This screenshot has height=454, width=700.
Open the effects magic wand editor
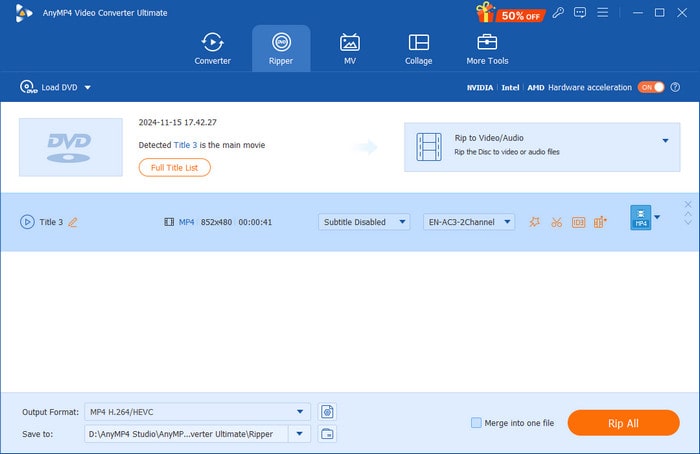click(535, 222)
